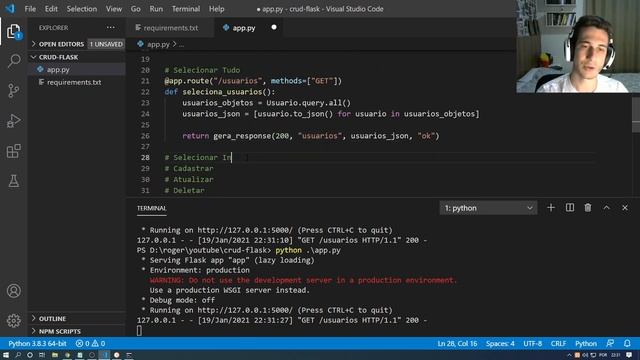640x360 pixels.
Task: Click the VS Code logo in title bar
Action: [10, 8]
